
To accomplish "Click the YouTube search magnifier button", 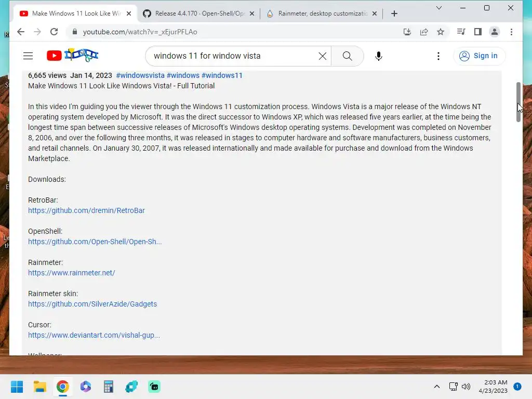I will 348,56.
